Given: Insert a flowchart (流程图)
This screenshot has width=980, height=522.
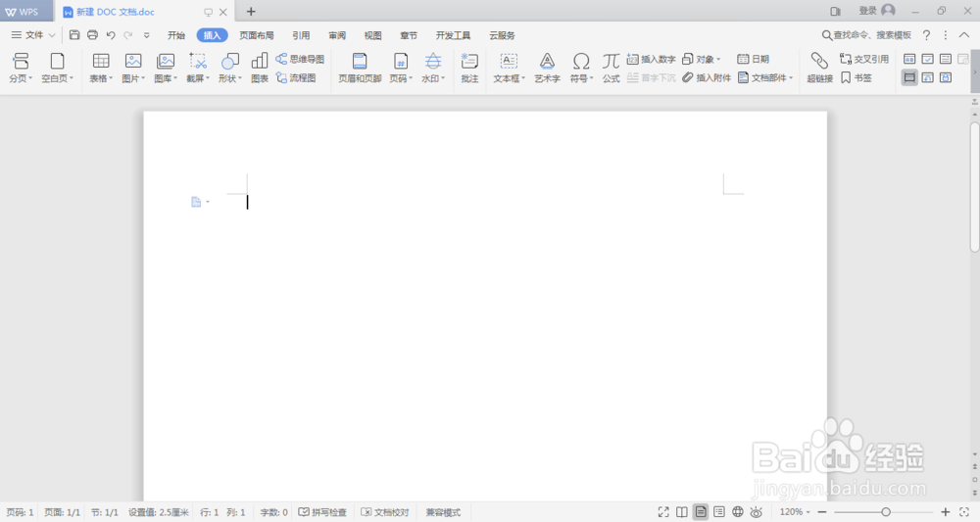Looking at the screenshot, I should click(296, 77).
